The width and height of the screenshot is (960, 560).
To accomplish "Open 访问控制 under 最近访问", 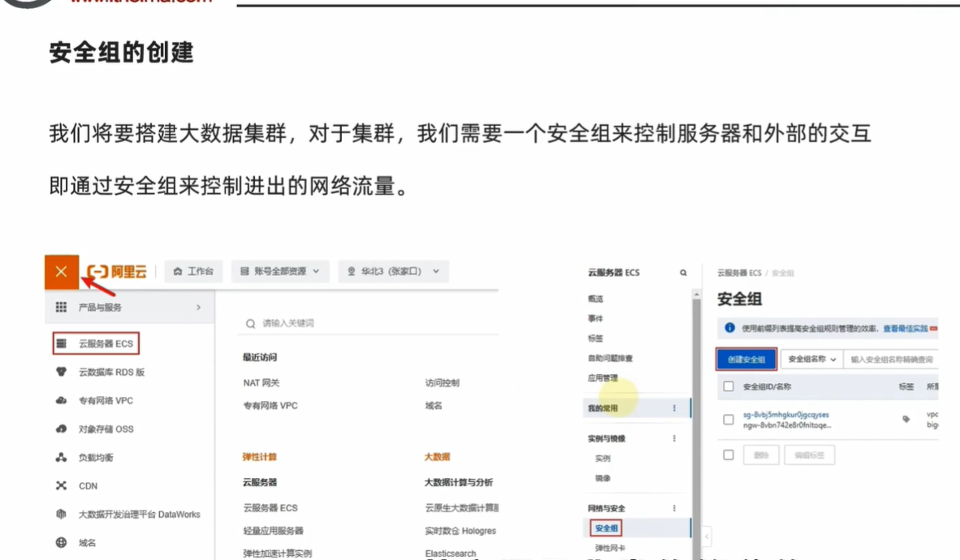I will 442,382.
